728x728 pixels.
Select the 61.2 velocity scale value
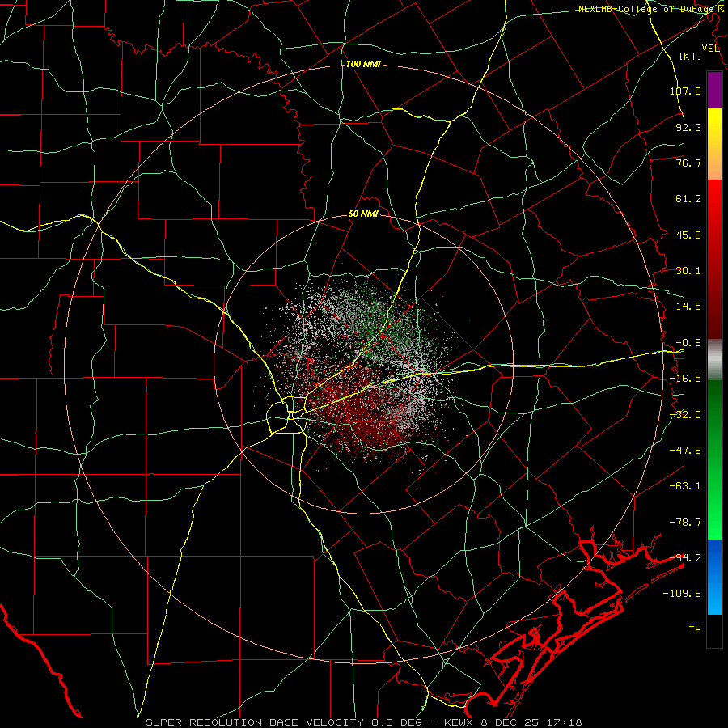point(688,199)
